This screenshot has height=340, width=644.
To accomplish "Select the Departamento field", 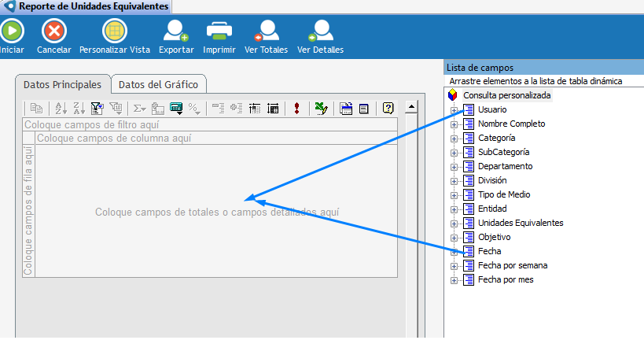I will point(505,166).
